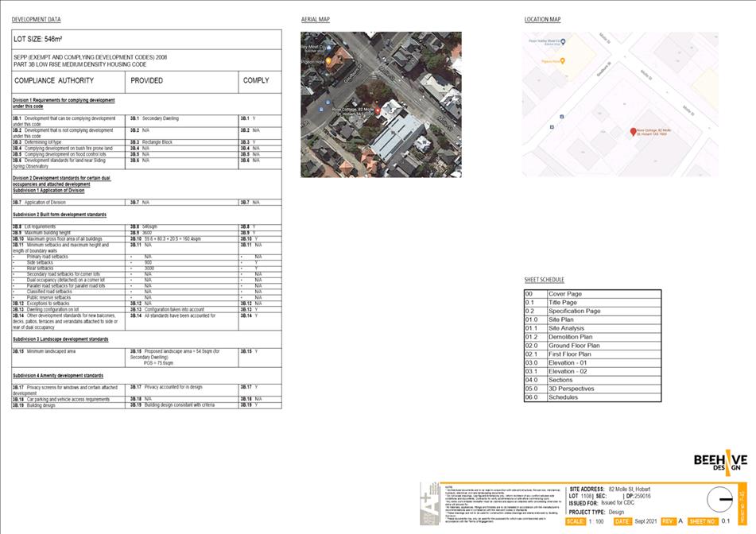Select the north arrow compass symbol

(720, 499)
